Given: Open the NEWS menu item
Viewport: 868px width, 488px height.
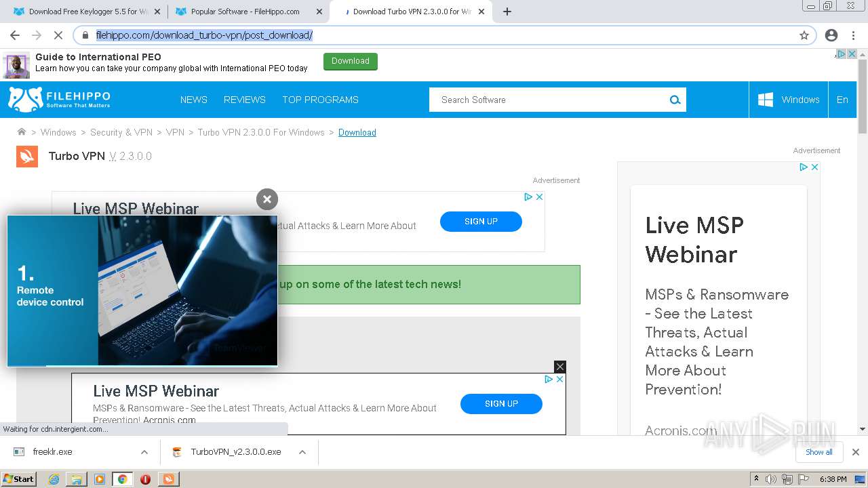Looking at the screenshot, I should pyautogui.click(x=194, y=100).
